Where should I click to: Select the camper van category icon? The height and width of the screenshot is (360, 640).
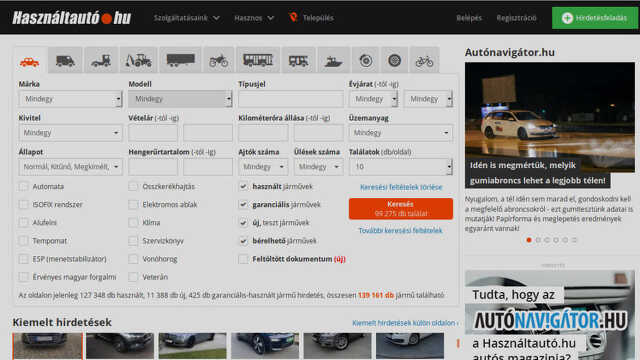click(x=298, y=61)
